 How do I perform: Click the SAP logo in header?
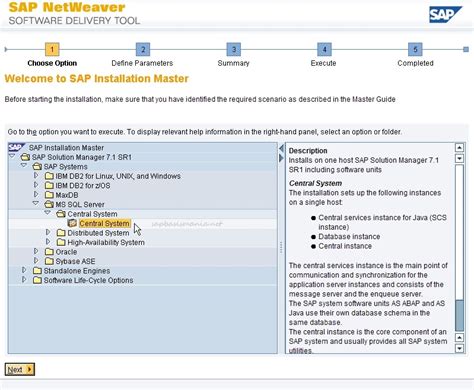coord(445,14)
